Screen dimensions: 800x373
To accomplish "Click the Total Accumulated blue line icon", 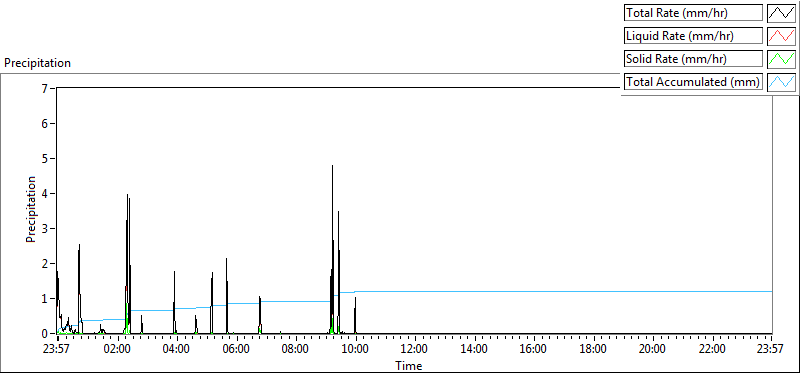I will pyautogui.click(x=782, y=82).
